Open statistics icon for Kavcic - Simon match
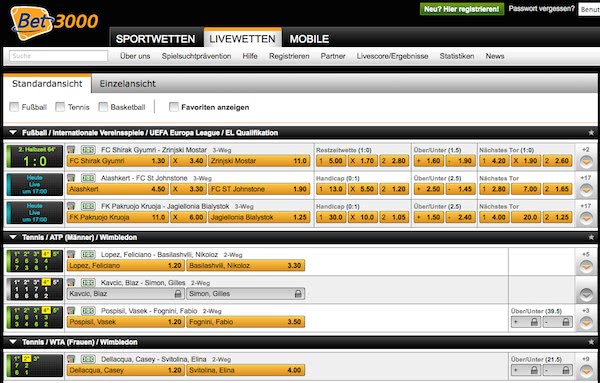600x383 pixels. [71, 283]
